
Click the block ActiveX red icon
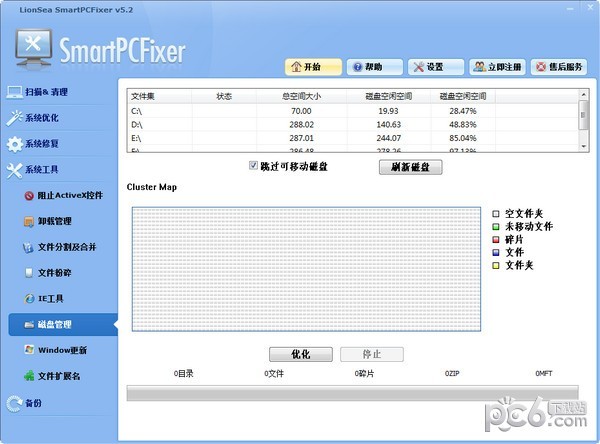pos(29,196)
